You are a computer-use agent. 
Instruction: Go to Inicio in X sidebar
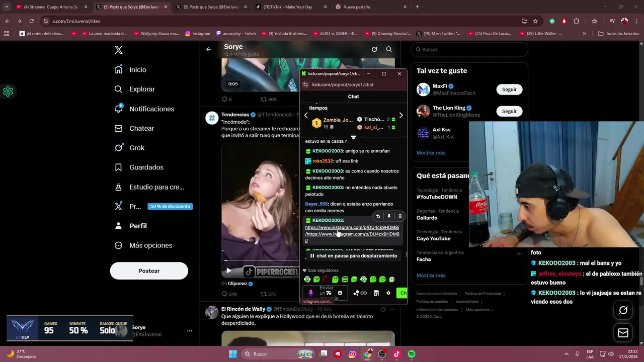click(130, 70)
